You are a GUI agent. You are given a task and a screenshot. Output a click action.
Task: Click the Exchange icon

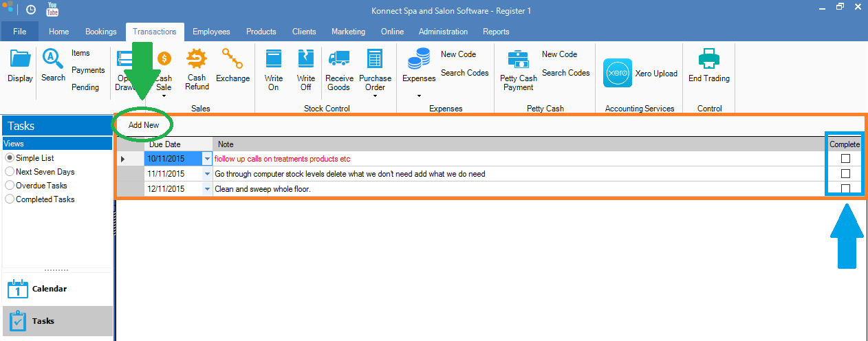tap(232, 58)
